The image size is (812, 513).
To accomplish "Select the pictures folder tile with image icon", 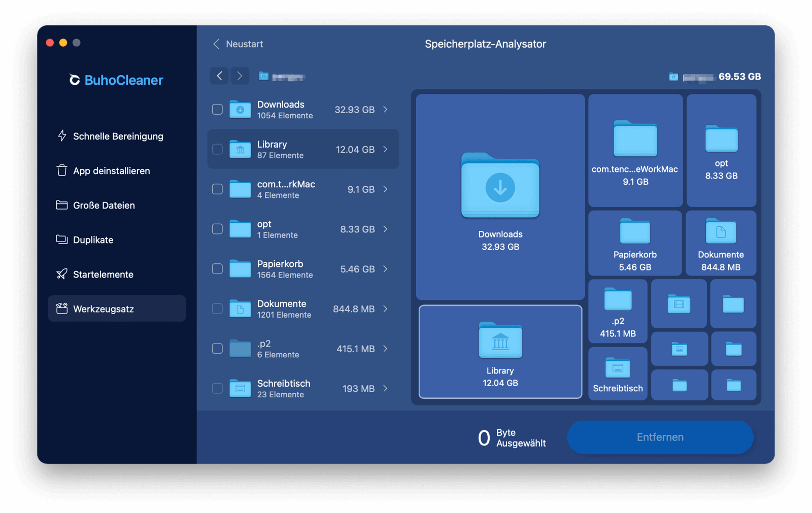I will coord(679,349).
